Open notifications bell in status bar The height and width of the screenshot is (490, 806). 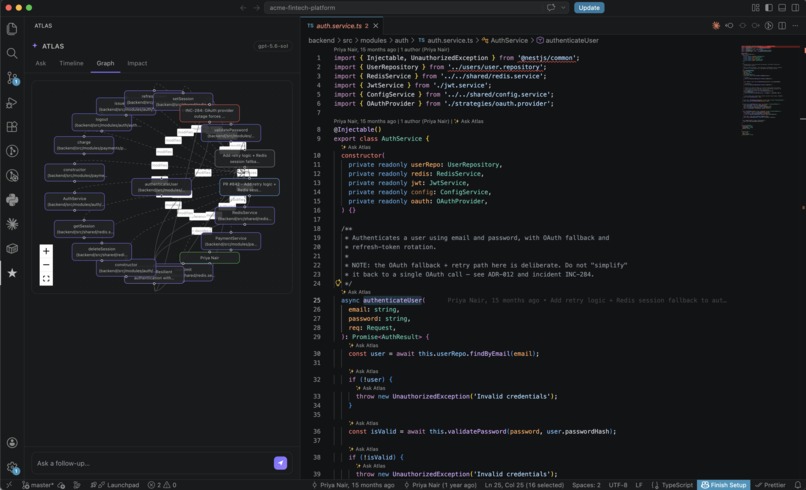point(797,485)
